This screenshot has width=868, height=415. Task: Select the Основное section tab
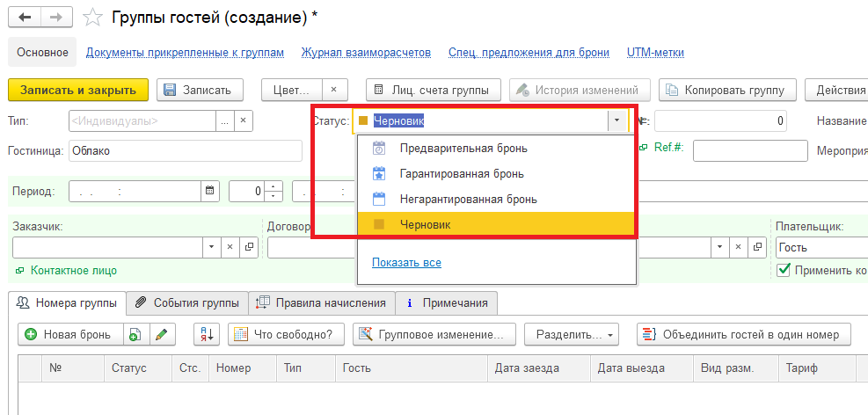(42, 53)
